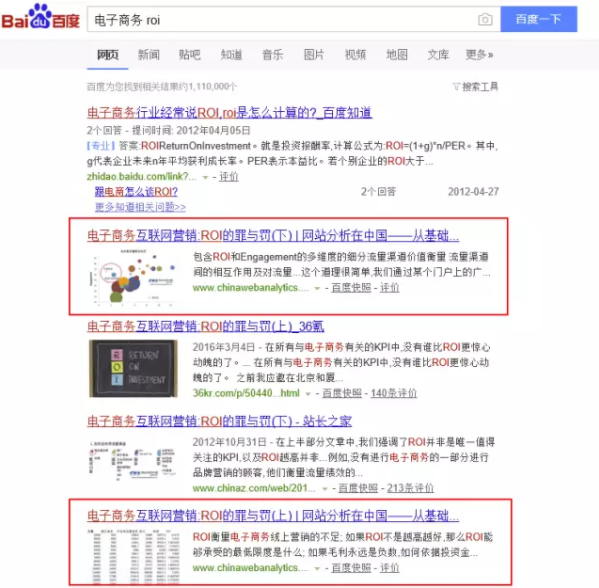Expand dropdown arrow next to zhidao.baidu.com link
The width and height of the screenshot is (599, 588).
click(x=205, y=177)
